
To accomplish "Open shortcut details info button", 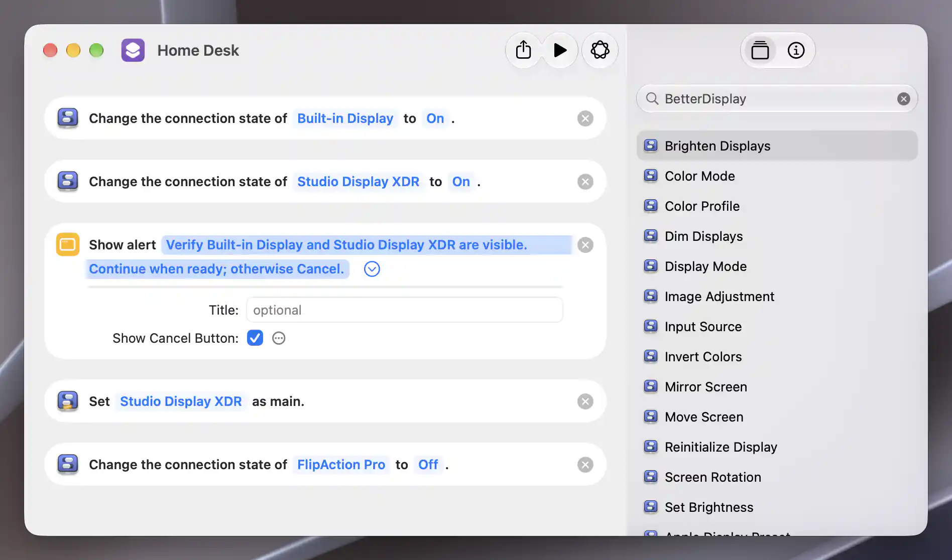I will point(796,50).
